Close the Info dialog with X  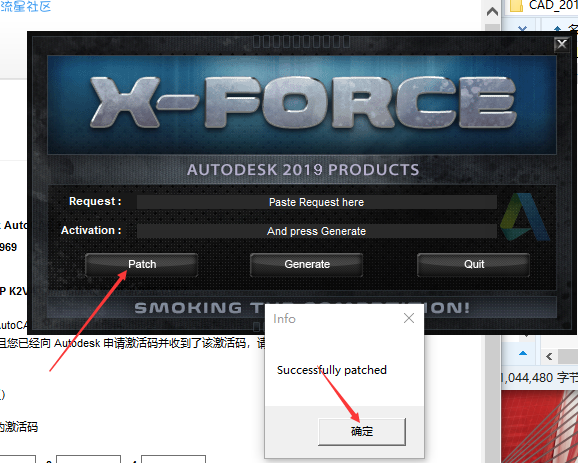409,318
